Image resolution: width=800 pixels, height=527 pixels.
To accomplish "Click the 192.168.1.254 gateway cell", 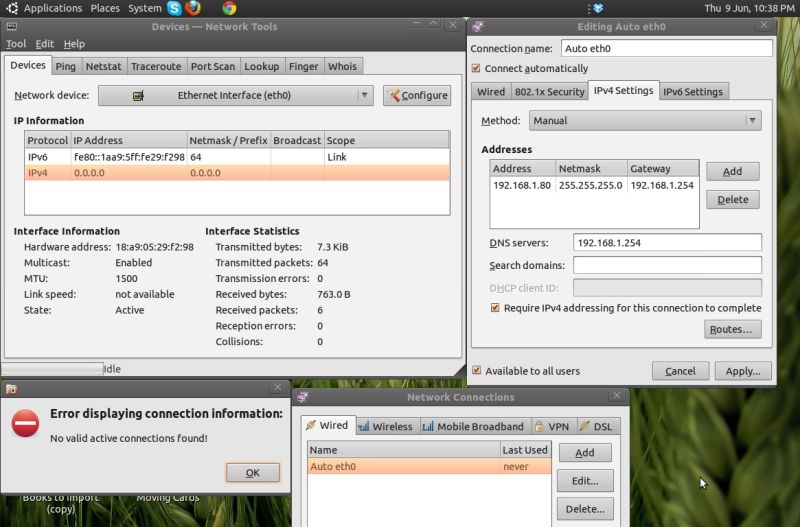I will [x=662, y=185].
